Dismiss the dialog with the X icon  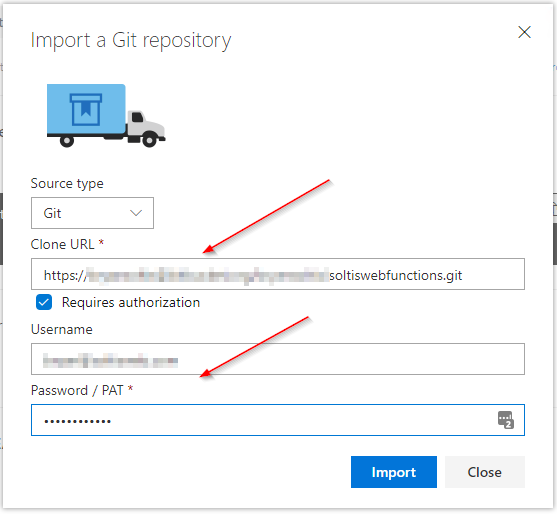click(x=524, y=32)
